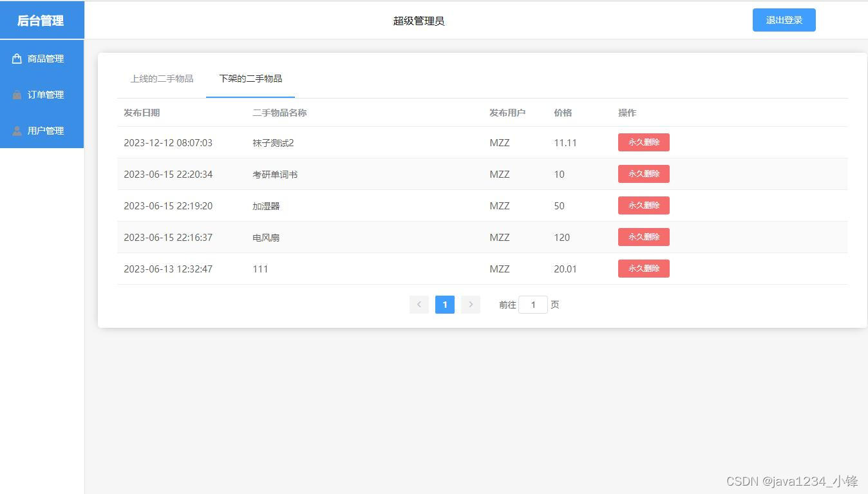The image size is (868, 494).
Task: Permanently delete 电风扇 item
Action: pyautogui.click(x=644, y=237)
